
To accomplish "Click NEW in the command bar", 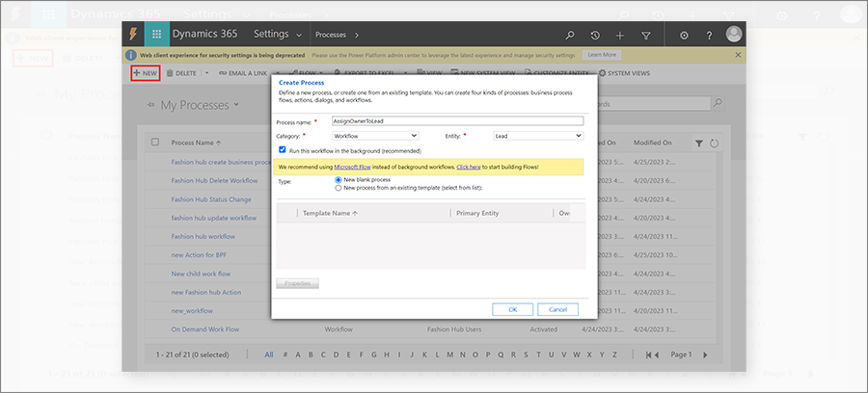I will click(146, 73).
